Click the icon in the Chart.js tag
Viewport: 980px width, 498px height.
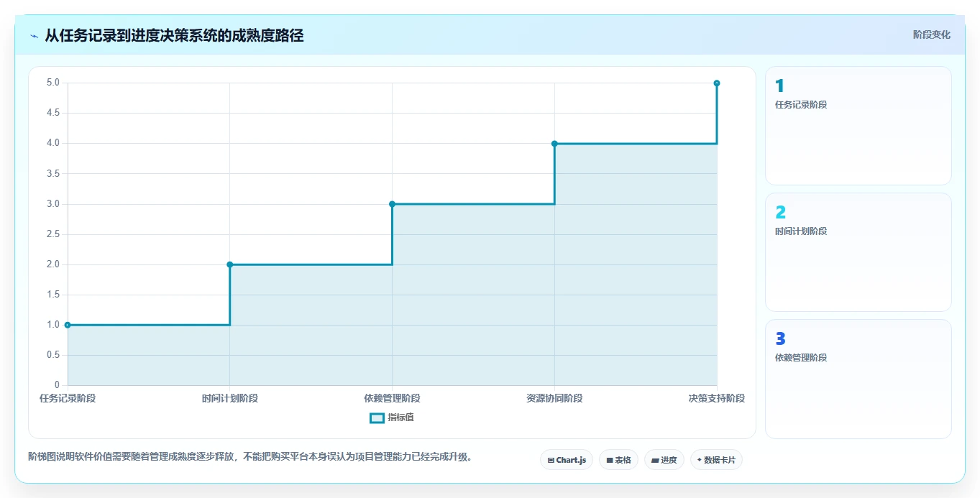click(551, 460)
